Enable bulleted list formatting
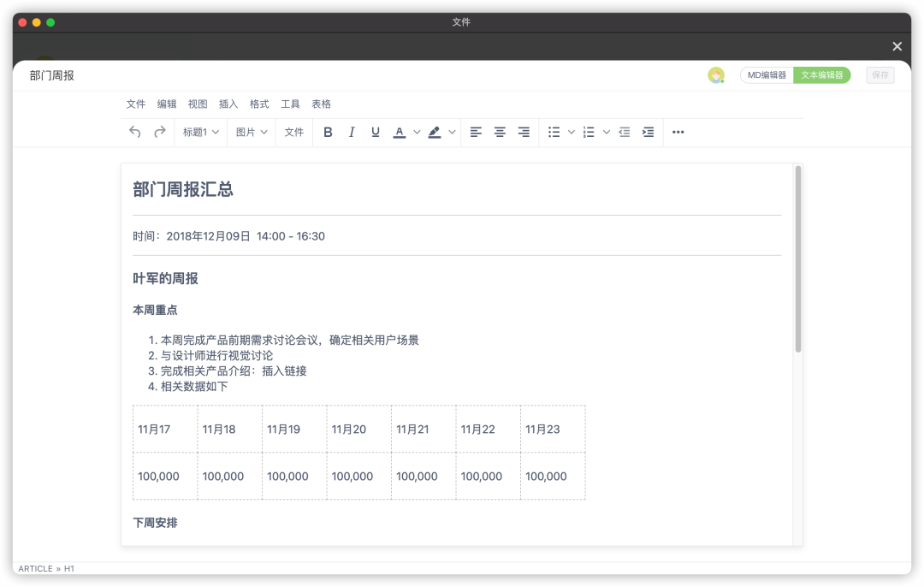 (x=554, y=132)
